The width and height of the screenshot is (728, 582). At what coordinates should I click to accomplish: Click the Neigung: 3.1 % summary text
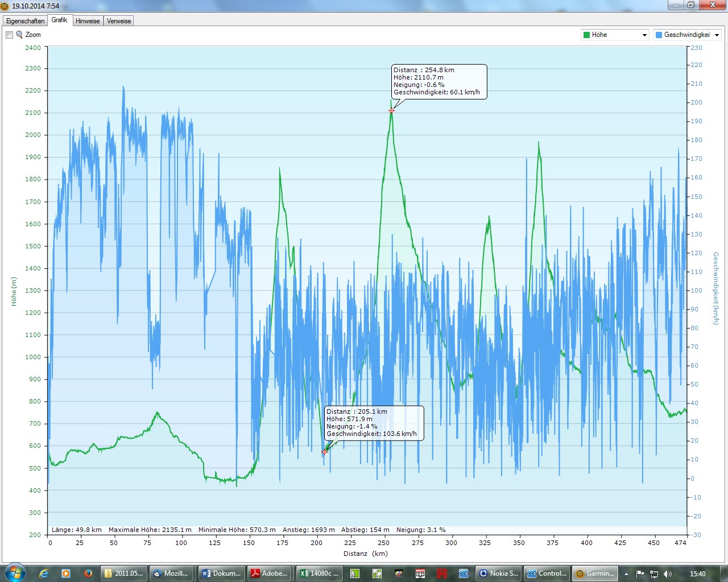point(421,530)
